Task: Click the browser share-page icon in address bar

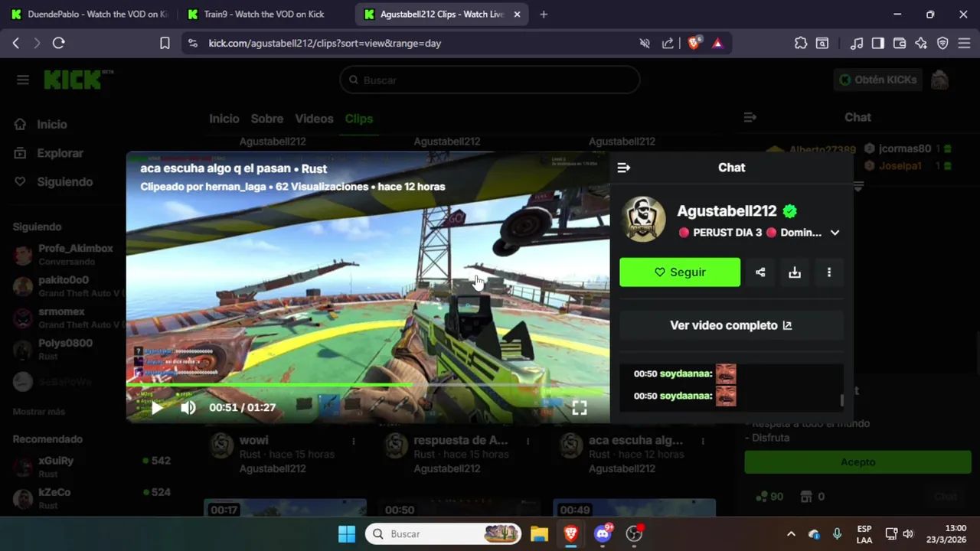Action: tap(668, 44)
